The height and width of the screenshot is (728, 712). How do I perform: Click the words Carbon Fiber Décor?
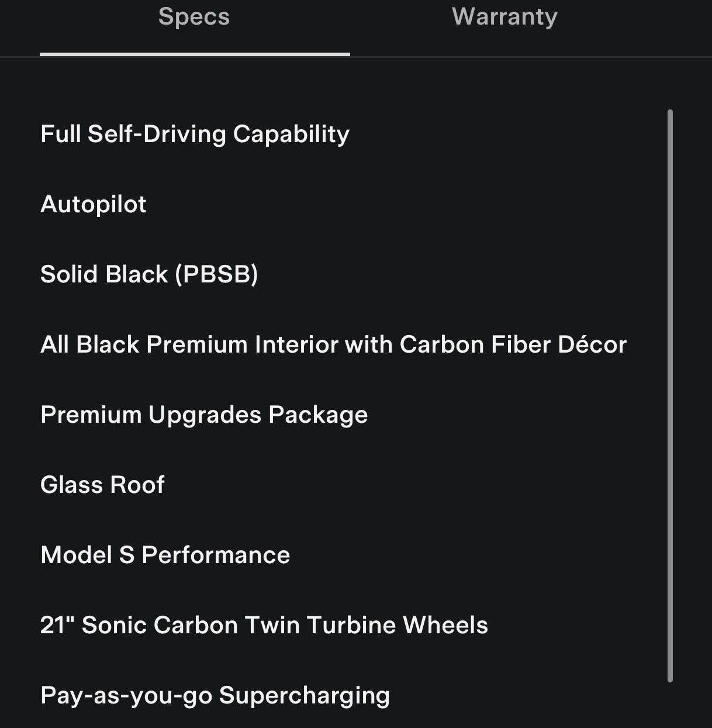click(x=513, y=344)
